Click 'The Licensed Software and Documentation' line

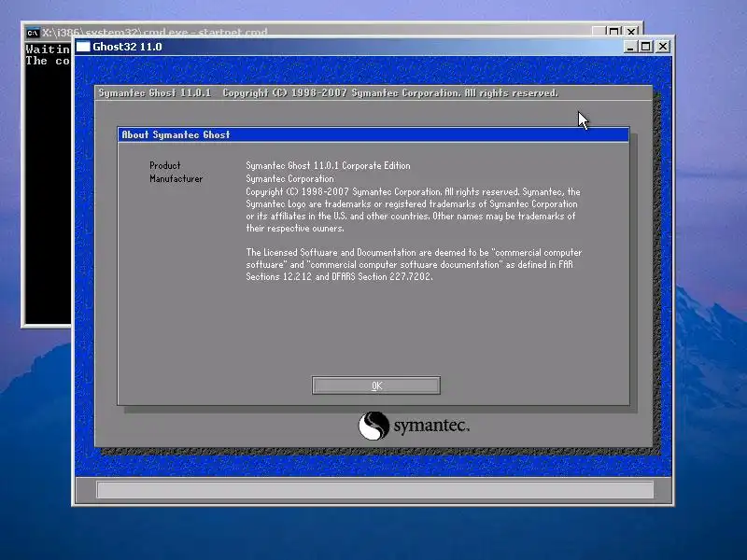pyautogui.click(x=414, y=252)
